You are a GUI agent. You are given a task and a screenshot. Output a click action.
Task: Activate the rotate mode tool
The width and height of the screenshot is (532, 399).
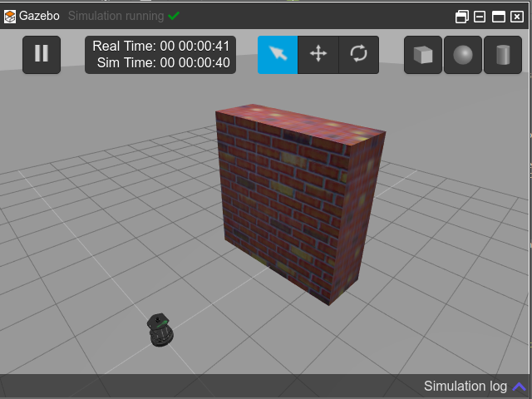(359, 55)
